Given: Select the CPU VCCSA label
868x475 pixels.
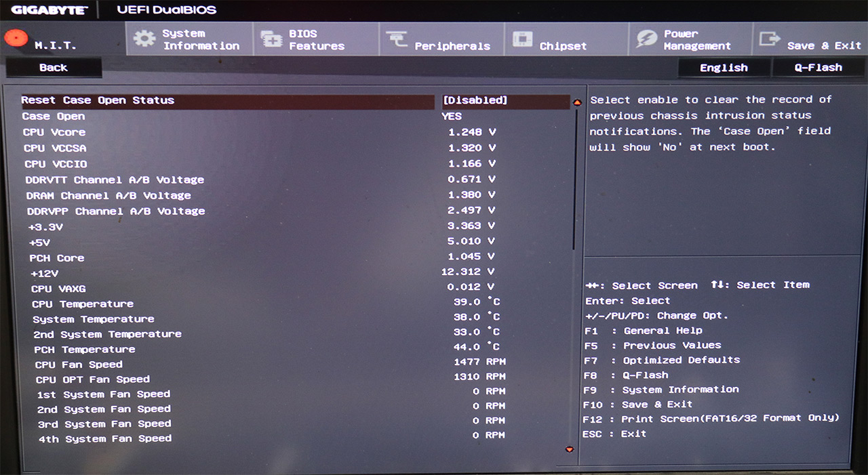Looking at the screenshot, I should [55, 148].
